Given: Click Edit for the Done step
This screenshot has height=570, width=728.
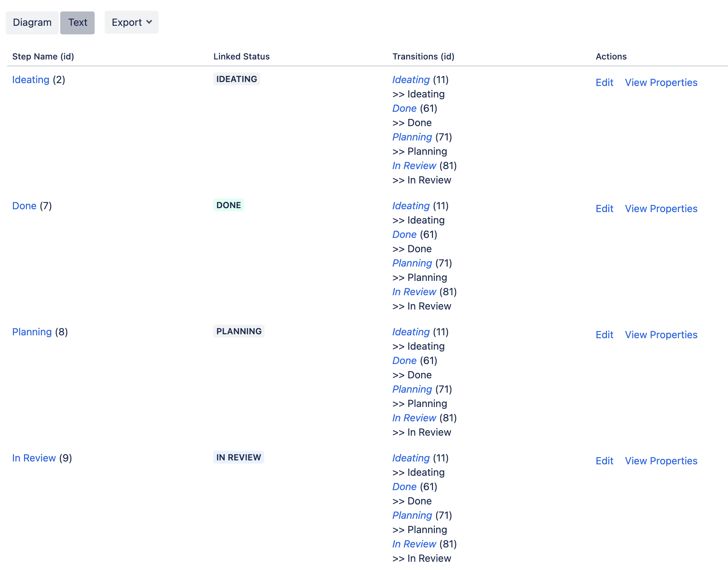Looking at the screenshot, I should [604, 209].
